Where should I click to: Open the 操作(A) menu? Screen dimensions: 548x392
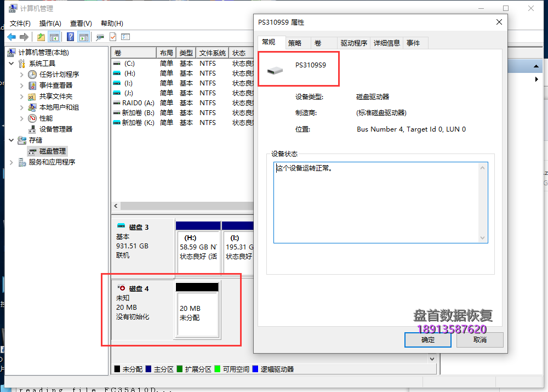coord(50,23)
